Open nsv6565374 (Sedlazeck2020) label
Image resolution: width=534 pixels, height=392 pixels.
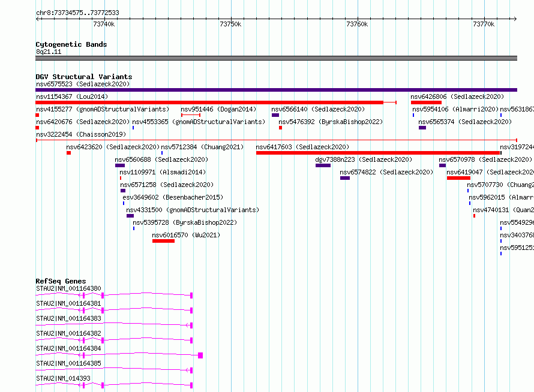[x=465, y=122]
